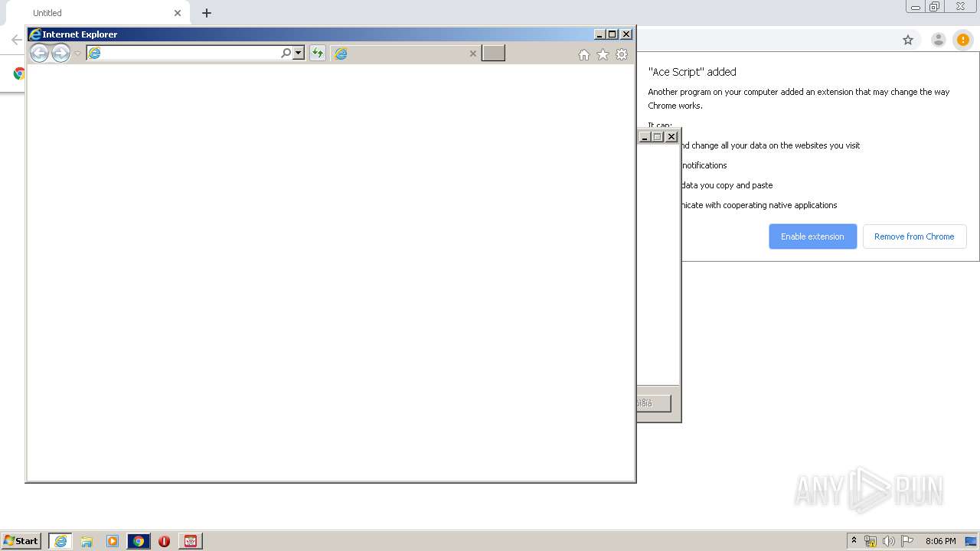The image size is (980, 551).
Task: Open volume control tray icon
Action: 888,541
